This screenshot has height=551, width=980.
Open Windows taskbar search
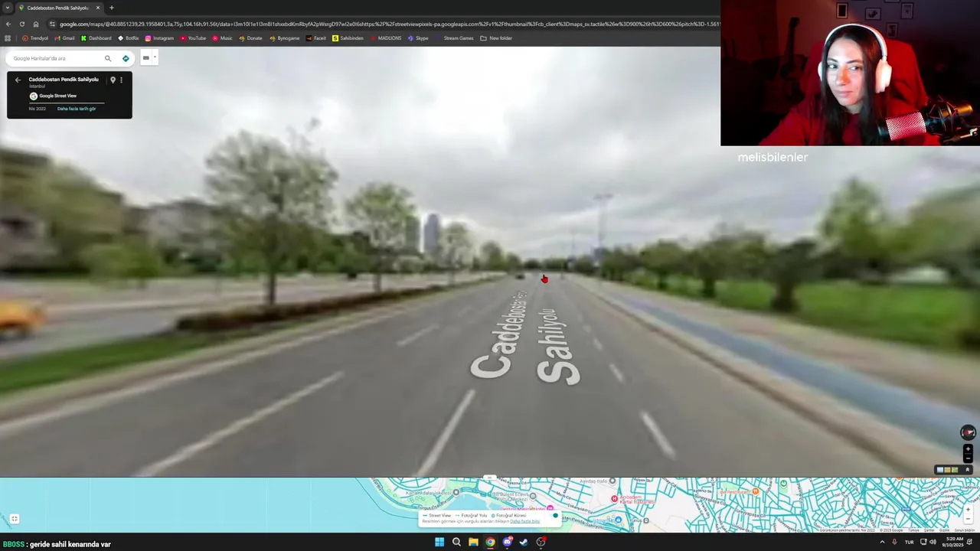[x=456, y=542]
